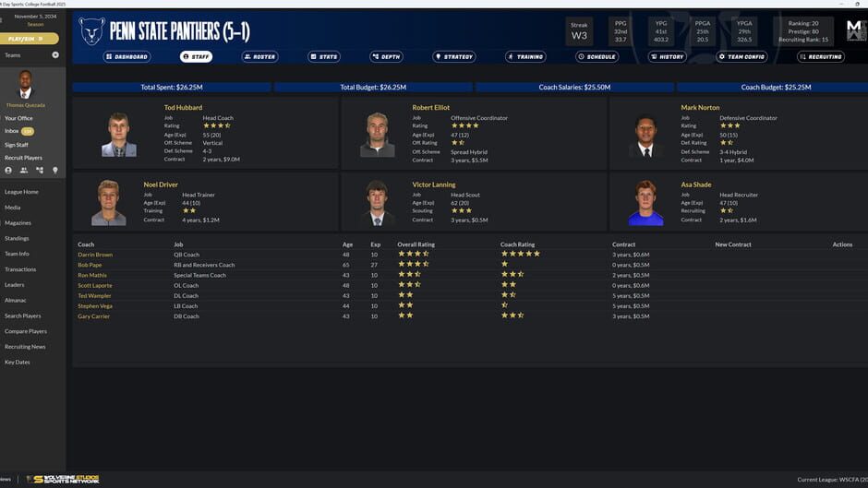Open Team Info page
Image resolution: width=868 pixels, height=488 pixels.
click(x=17, y=254)
